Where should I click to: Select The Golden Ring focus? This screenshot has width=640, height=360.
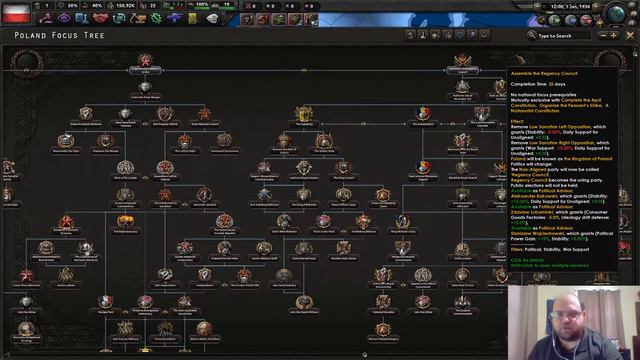click(324, 143)
